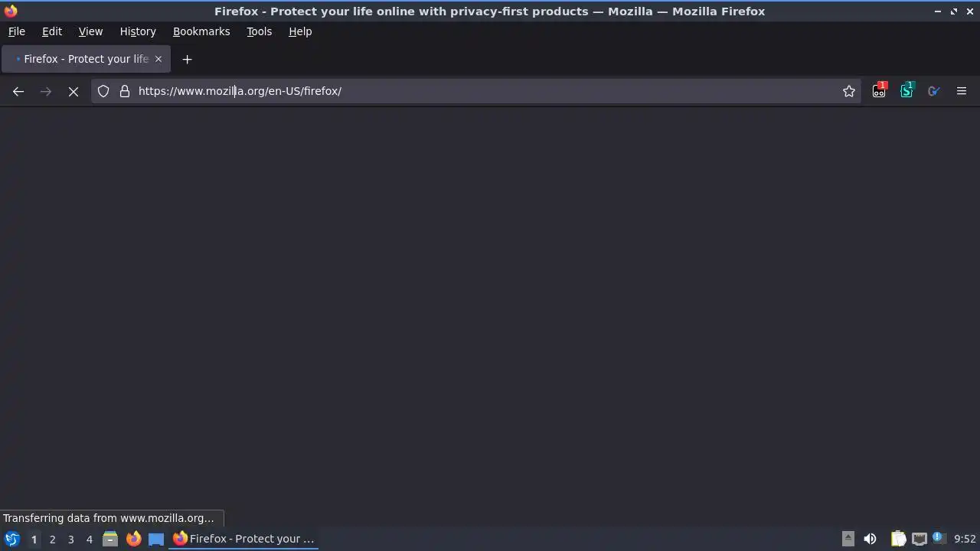
Task: Open the red-badged robot extension
Action: 879,91
